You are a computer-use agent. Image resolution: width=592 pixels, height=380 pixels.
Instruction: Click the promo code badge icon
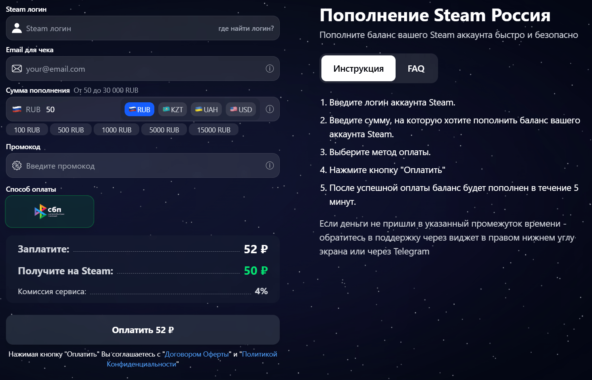17,165
